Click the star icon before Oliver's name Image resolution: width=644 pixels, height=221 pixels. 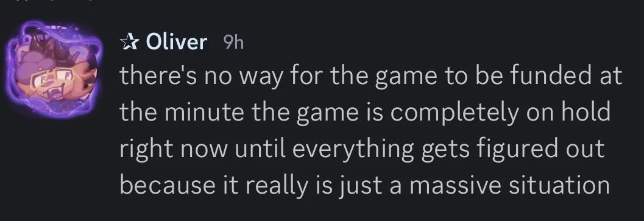(129, 42)
